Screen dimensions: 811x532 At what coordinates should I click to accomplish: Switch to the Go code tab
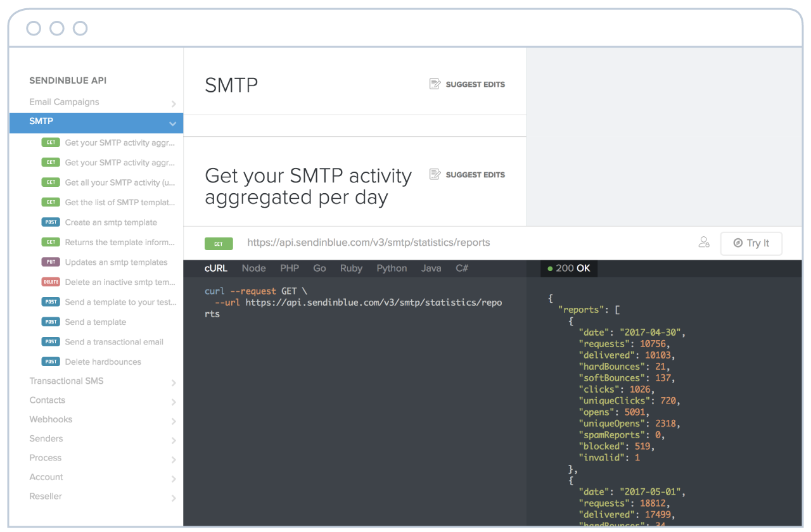pyautogui.click(x=319, y=268)
